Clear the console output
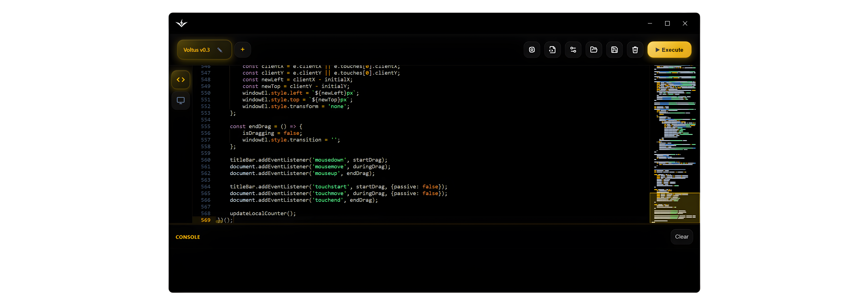 (x=682, y=237)
